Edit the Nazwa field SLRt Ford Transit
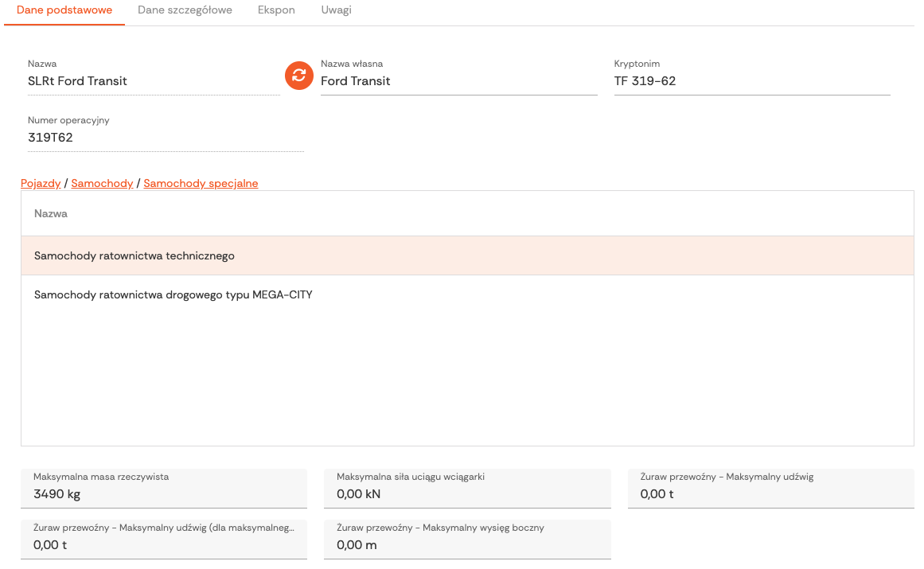Screen dimensions: 924x569 tap(153, 81)
